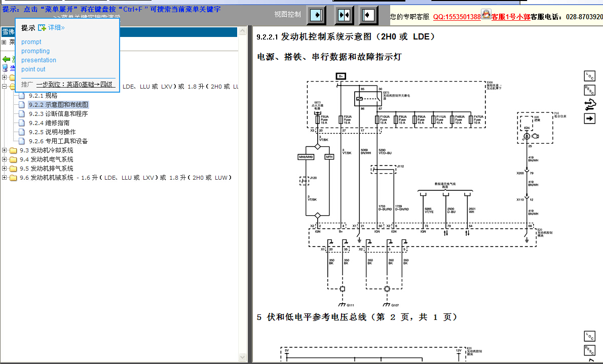The height and width of the screenshot is (364, 603).
Task: Open 9.2.4 维修指南 page
Action: pyautogui.click(x=49, y=123)
